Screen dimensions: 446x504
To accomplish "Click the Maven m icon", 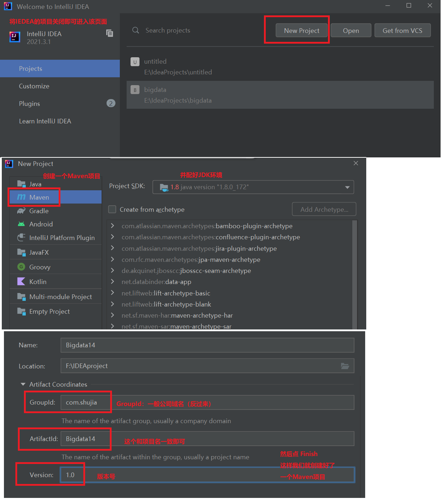I will tap(21, 197).
